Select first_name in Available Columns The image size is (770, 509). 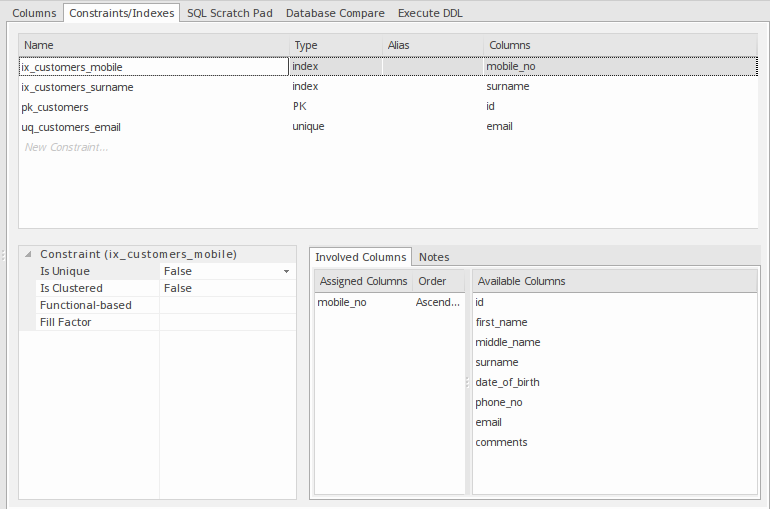[501, 322]
